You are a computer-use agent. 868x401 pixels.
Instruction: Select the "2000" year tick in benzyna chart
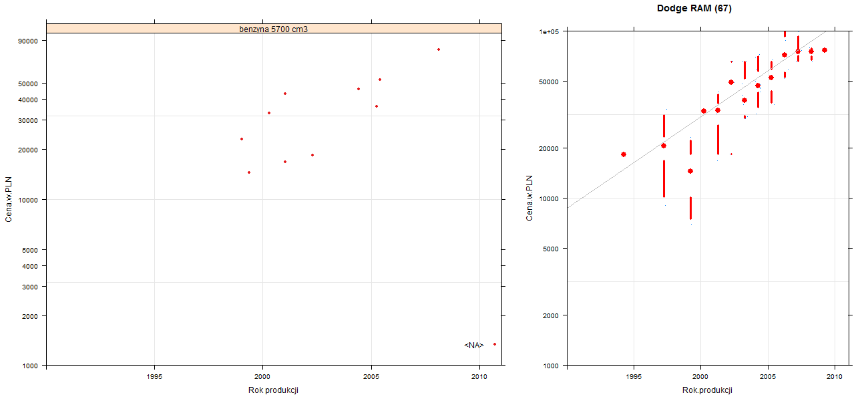tap(262, 377)
